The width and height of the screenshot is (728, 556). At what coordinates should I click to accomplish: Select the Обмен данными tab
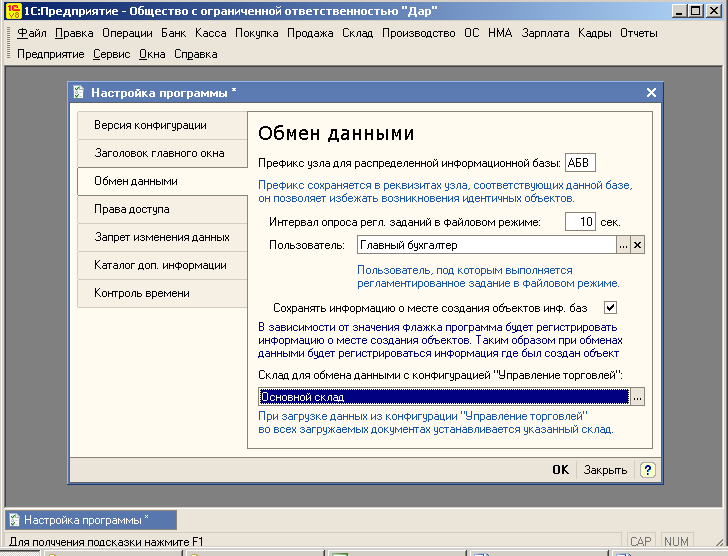[x=162, y=181]
